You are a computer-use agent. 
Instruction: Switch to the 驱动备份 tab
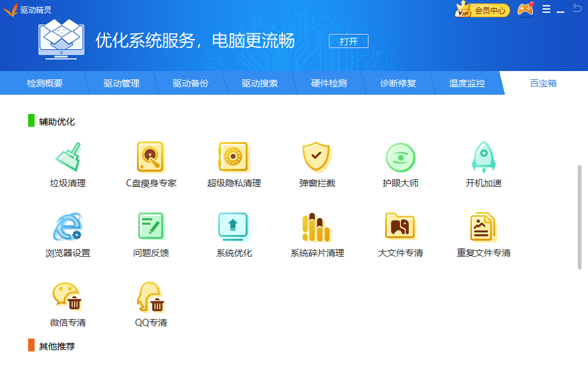(191, 83)
